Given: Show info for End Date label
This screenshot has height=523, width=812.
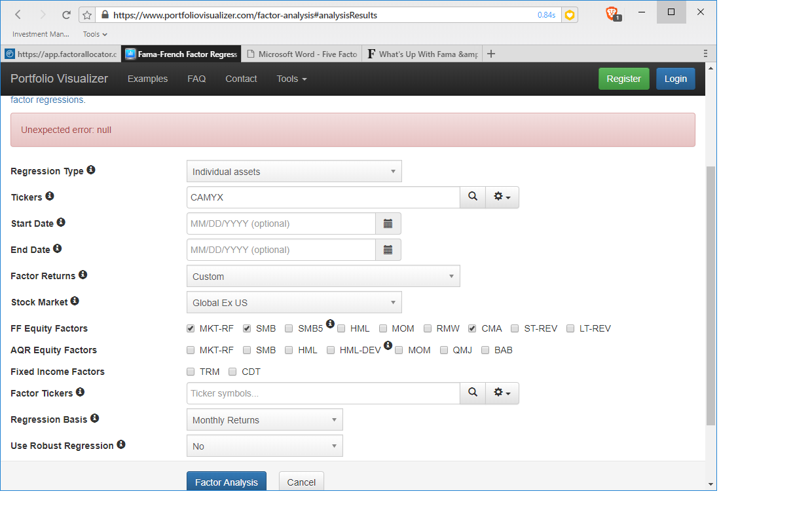Looking at the screenshot, I should [57, 248].
